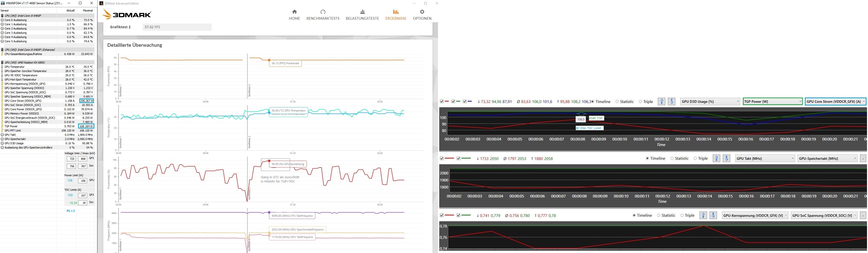Click the Grafiktest 2 result 57.02 FPS
The height and width of the screenshot is (253, 868).
pyautogui.click(x=177, y=27)
